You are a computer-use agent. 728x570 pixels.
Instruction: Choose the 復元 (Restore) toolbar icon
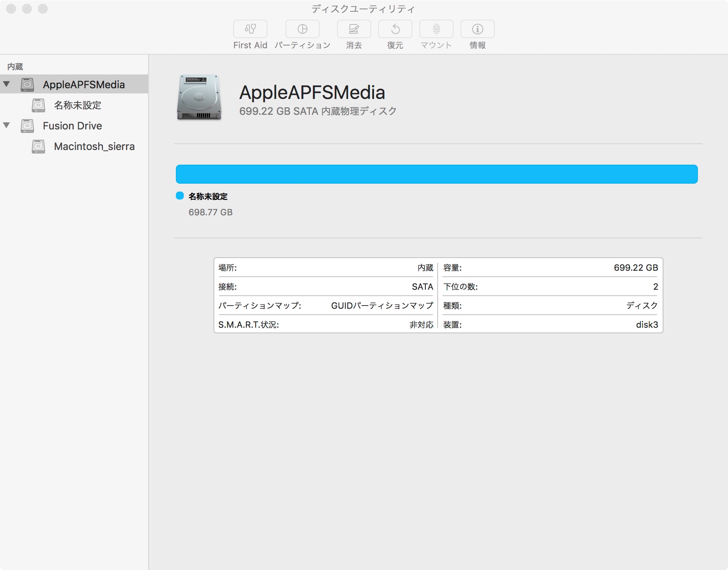coord(395,29)
